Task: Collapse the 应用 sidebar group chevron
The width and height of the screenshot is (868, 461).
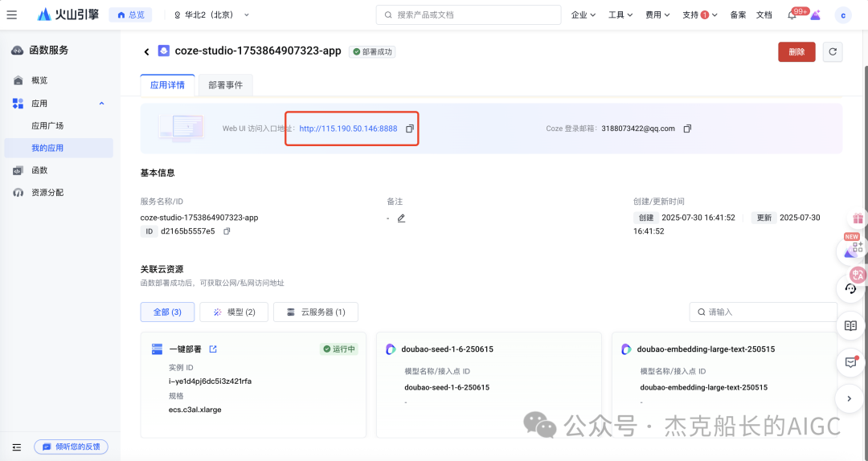Action: coord(101,104)
